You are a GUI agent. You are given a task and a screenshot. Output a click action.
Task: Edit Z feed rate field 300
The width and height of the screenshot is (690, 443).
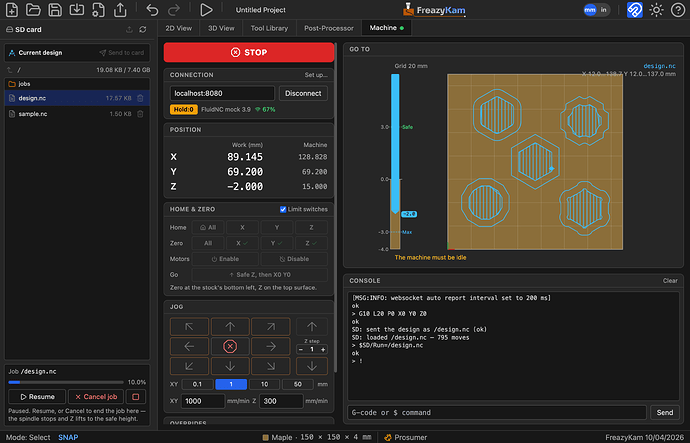click(x=281, y=401)
